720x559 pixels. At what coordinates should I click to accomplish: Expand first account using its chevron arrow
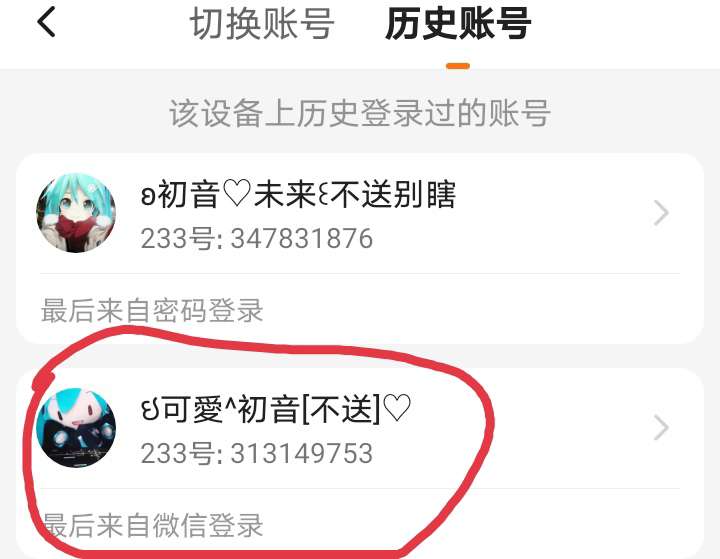click(661, 213)
